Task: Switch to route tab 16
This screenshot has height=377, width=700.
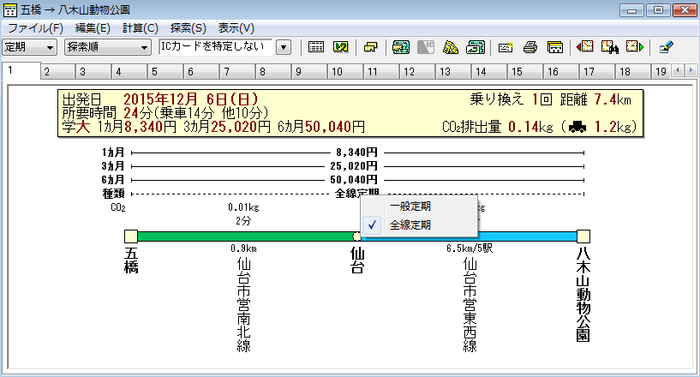Action: click(562, 72)
